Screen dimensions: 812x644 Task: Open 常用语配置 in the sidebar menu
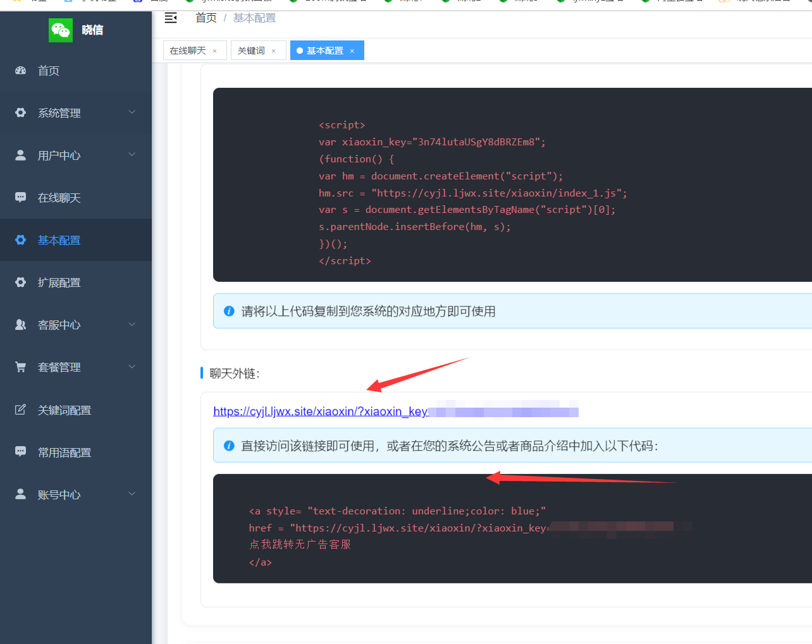tap(76, 453)
